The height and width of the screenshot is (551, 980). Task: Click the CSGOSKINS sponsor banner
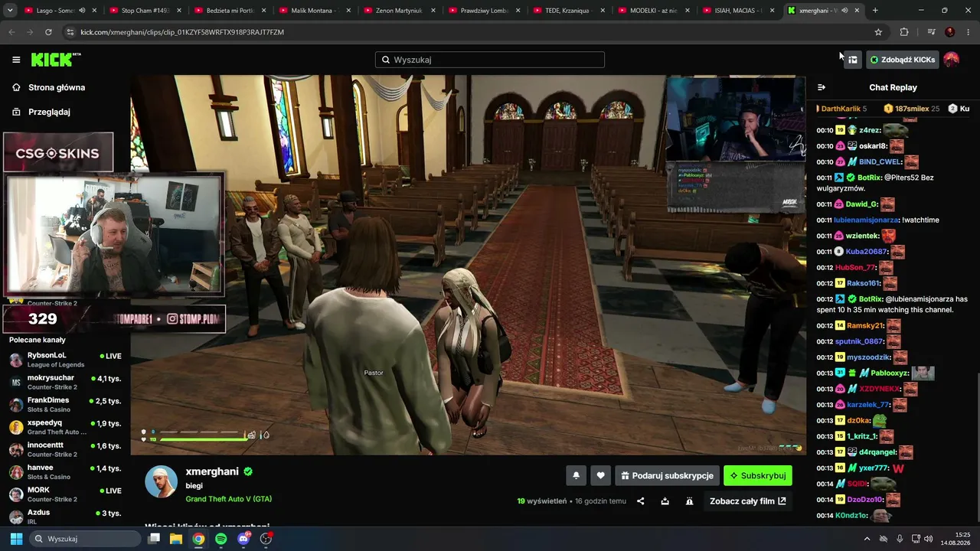click(x=58, y=152)
